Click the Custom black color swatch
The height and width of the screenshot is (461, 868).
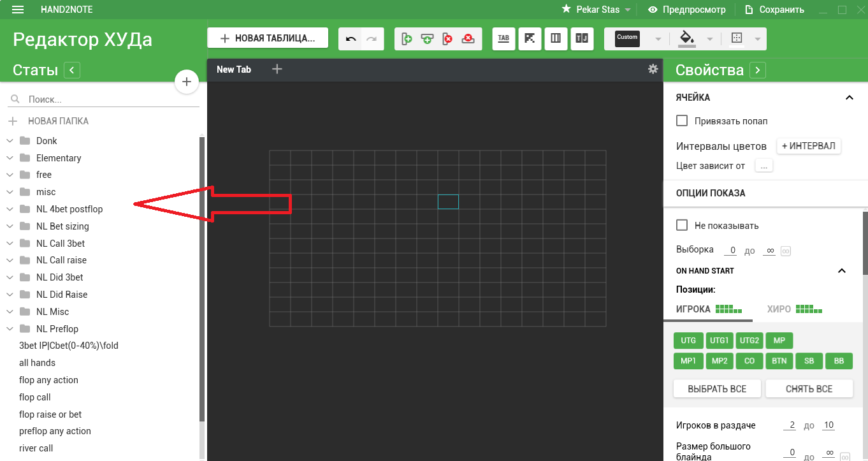(627, 39)
